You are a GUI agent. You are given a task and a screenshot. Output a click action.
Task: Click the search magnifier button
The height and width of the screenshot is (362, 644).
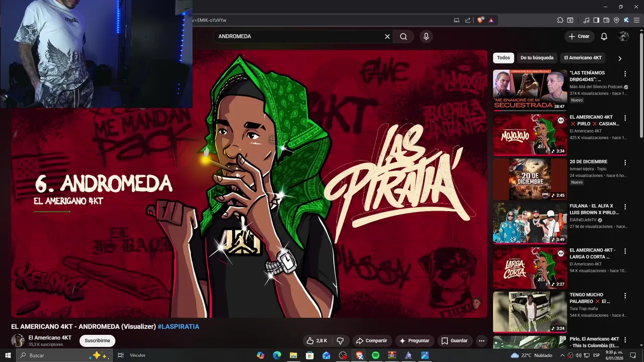pos(404,36)
